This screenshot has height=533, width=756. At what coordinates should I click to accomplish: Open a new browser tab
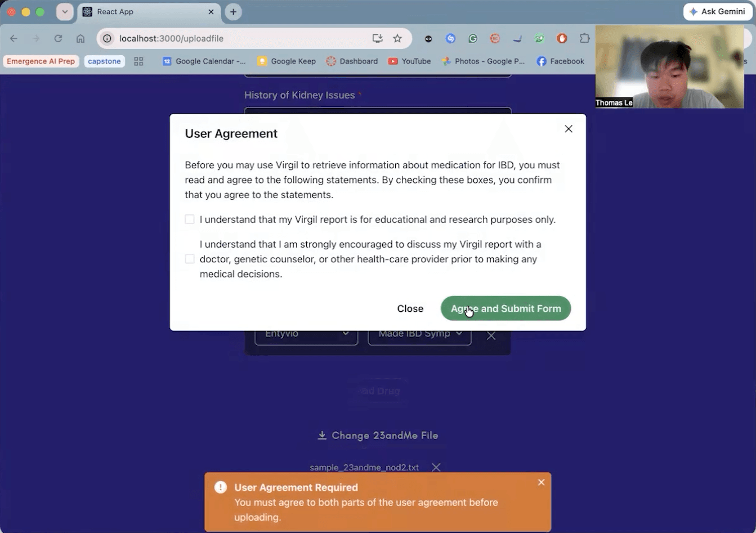pos(233,12)
